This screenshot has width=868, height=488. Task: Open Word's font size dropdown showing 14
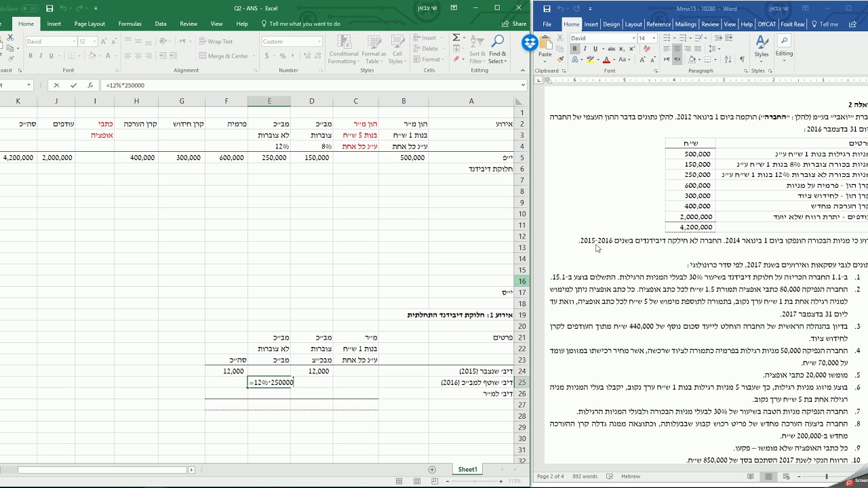pyautogui.click(x=653, y=39)
